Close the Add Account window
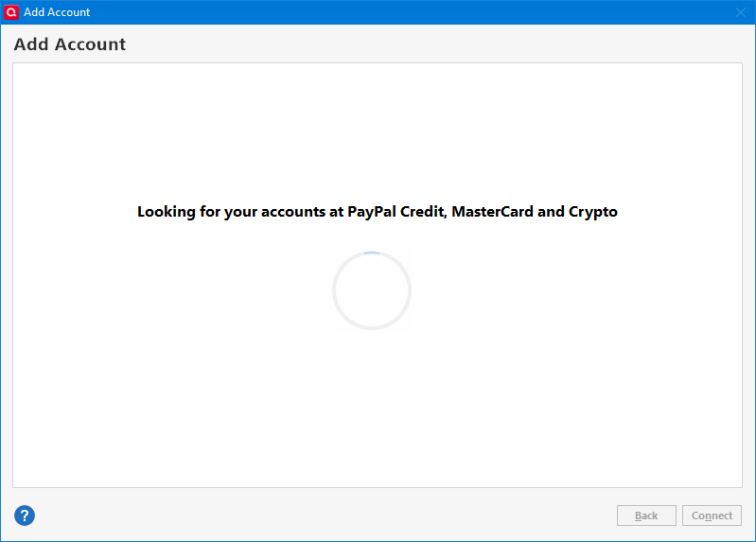This screenshot has height=542, width=756. tap(741, 12)
